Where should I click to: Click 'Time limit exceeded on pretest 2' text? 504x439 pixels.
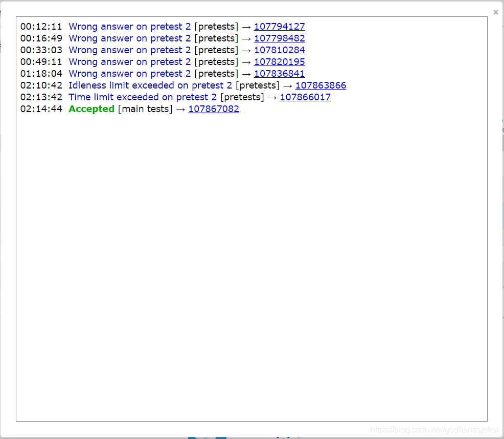[x=143, y=97]
